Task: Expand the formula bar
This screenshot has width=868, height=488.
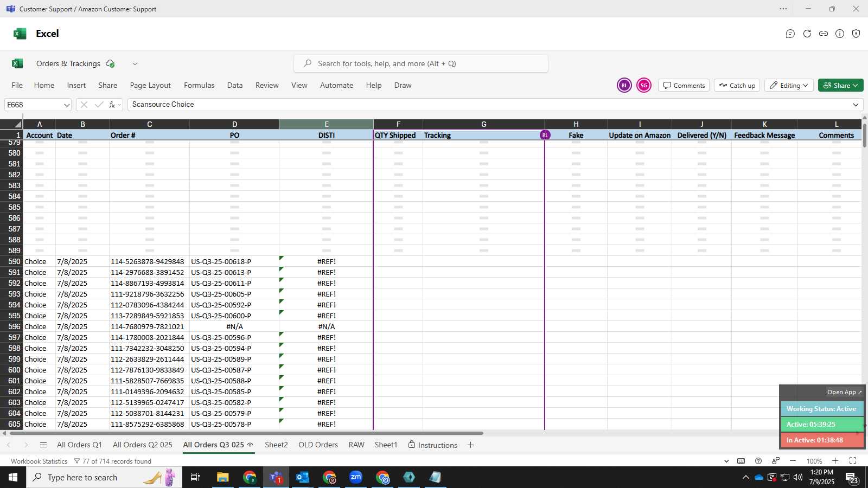Action: (x=856, y=105)
